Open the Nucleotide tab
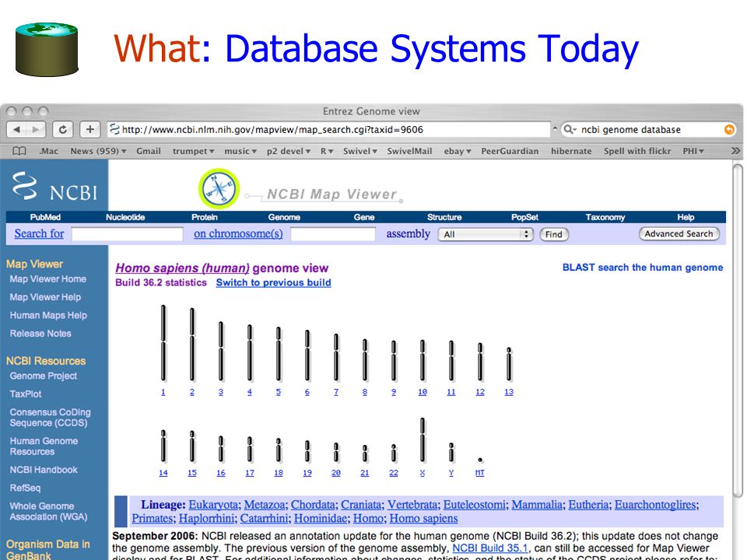Screen dimensions: 747x560 [125, 217]
